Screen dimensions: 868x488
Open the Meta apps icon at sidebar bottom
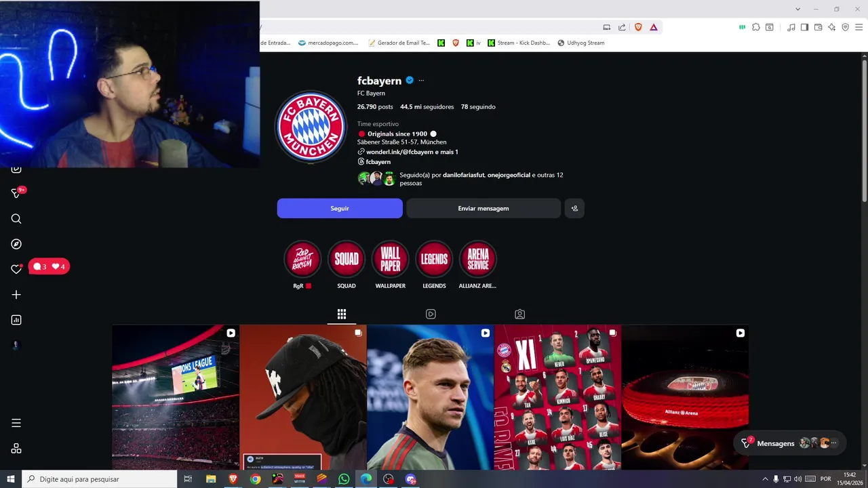[x=16, y=449]
